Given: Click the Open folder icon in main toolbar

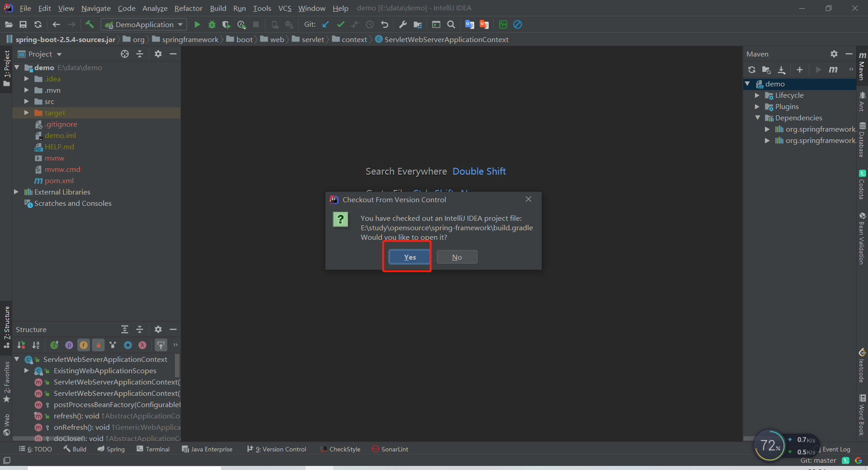Looking at the screenshot, I should point(9,24).
